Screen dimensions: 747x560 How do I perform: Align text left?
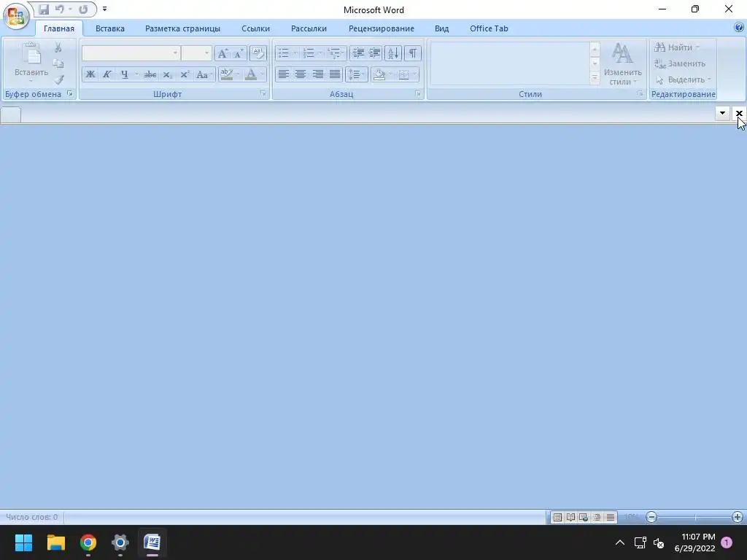click(284, 74)
